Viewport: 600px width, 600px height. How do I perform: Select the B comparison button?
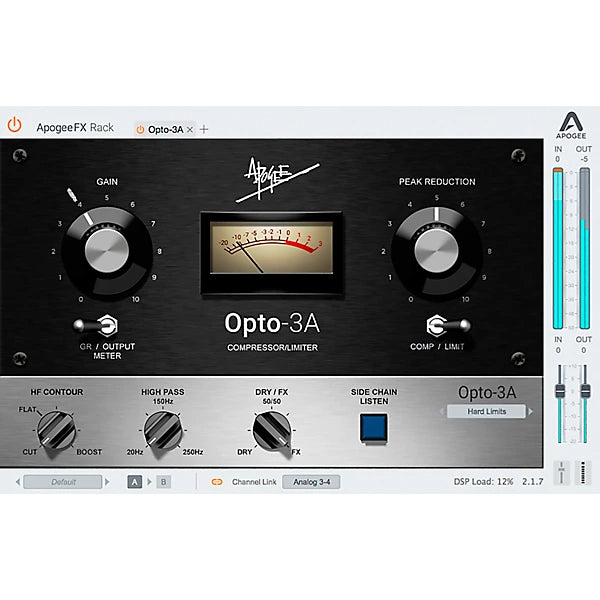coord(163,481)
